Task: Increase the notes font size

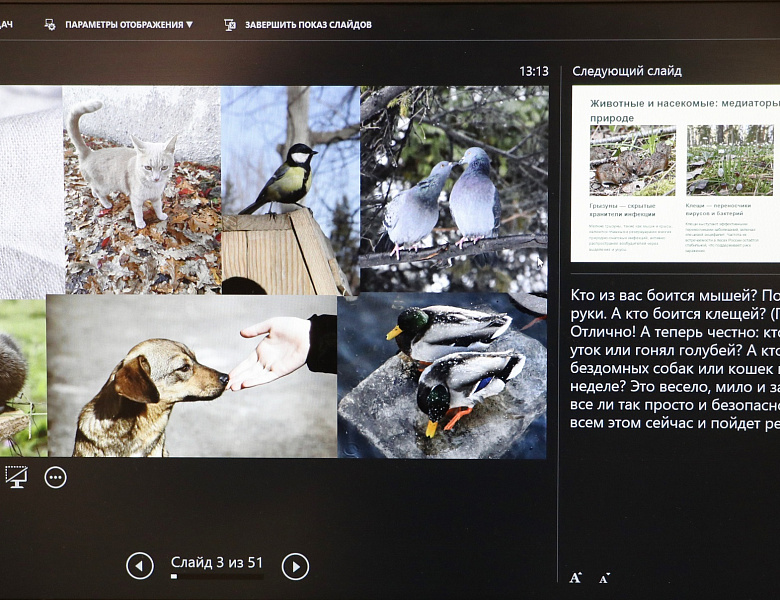Action: click(x=576, y=578)
